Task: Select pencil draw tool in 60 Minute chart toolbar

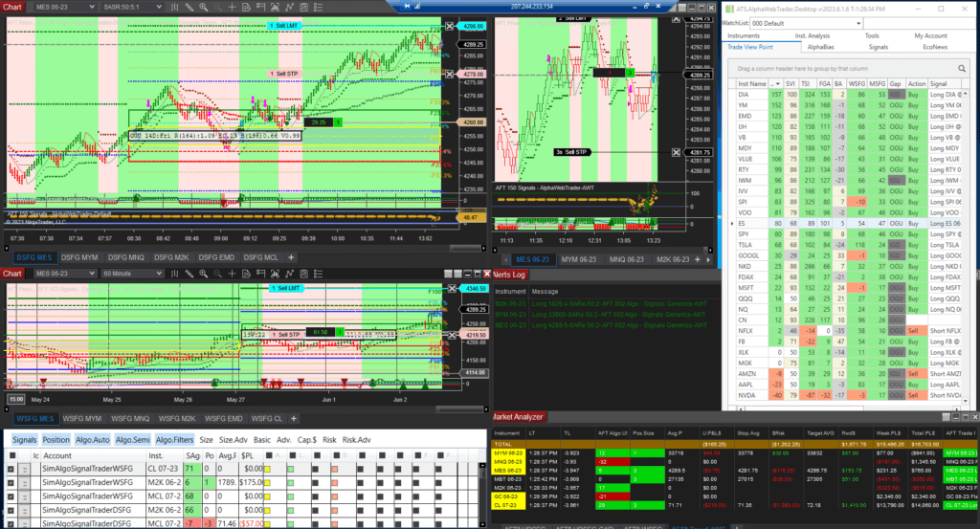Action: [x=189, y=274]
